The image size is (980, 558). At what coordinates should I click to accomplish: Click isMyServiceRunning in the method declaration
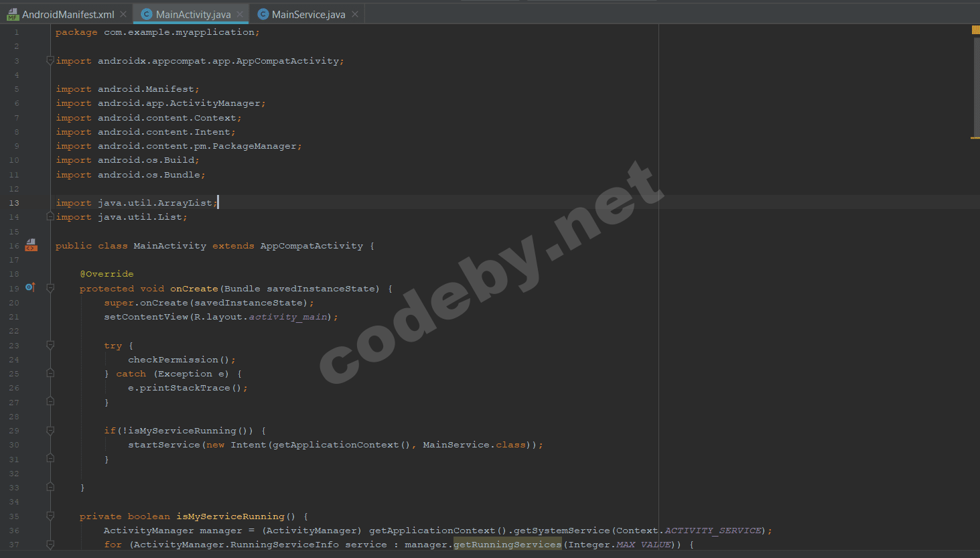tap(230, 516)
